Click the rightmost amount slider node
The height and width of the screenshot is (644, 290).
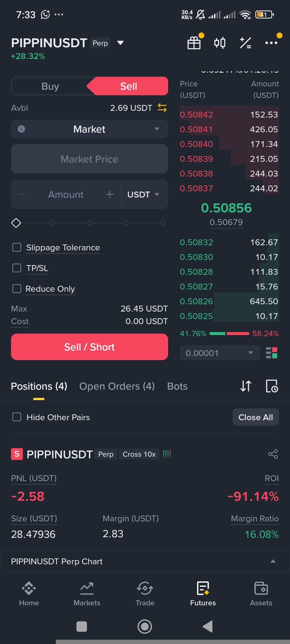(163, 223)
